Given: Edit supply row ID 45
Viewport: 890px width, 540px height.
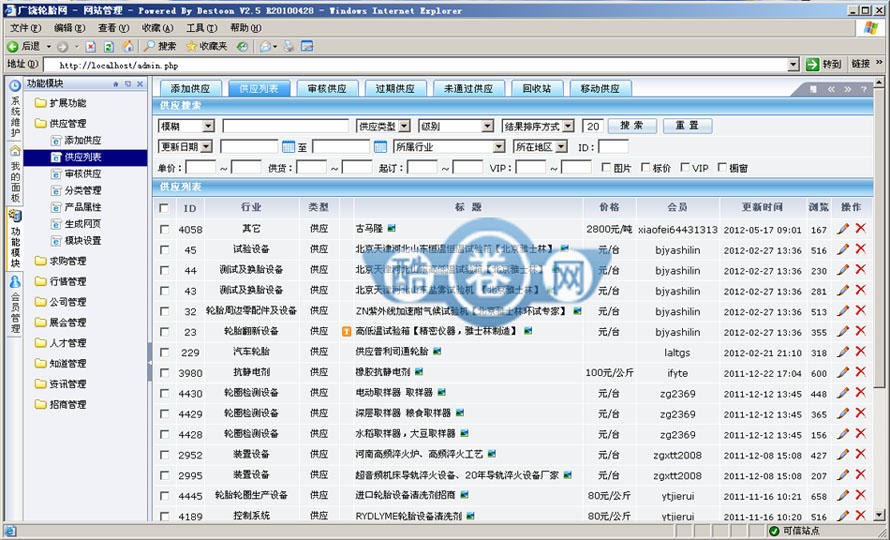Looking at the screenshot, I should pyautogui.click(x=843, y=249).
